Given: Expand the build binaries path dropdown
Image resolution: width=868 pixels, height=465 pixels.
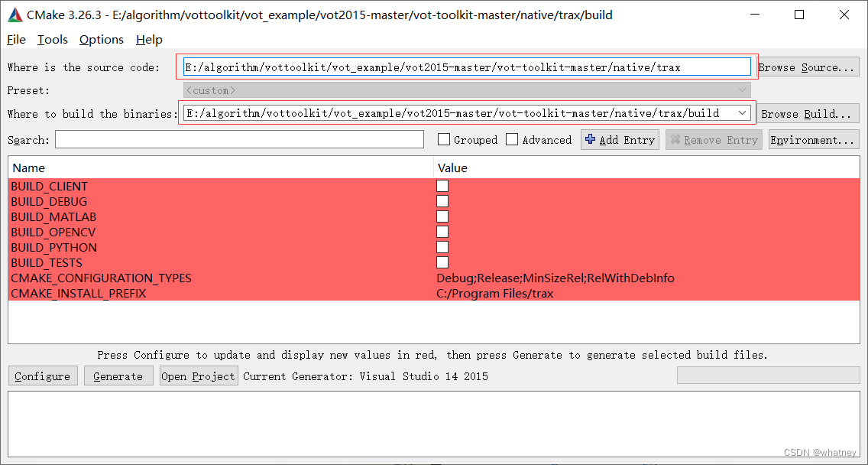Looking at the screenshot, I should click(x=743, y=113).
